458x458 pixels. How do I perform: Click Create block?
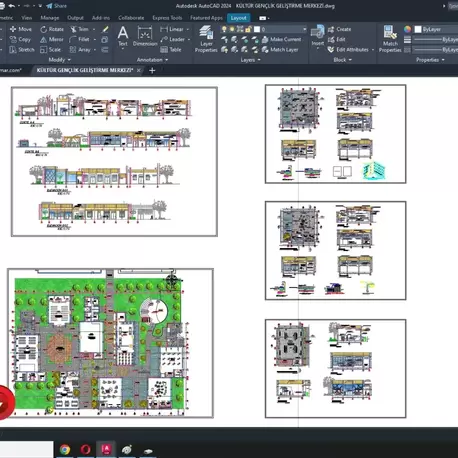click(339, 29)
